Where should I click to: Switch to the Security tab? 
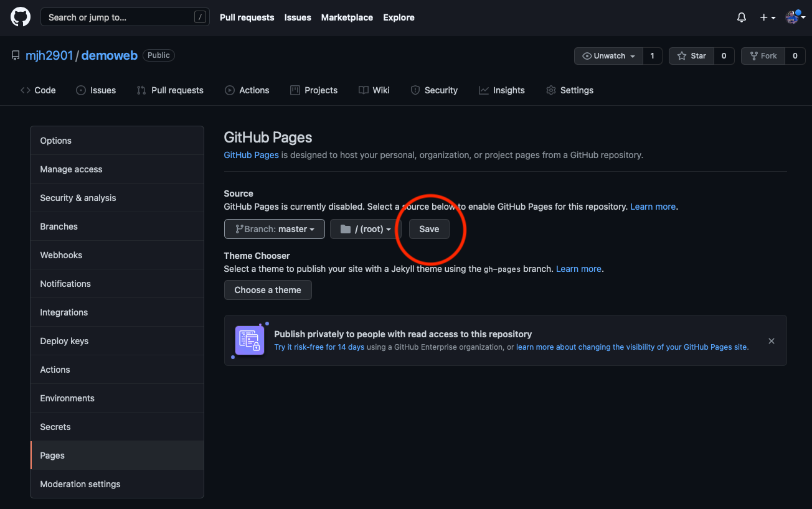[434, 90]
